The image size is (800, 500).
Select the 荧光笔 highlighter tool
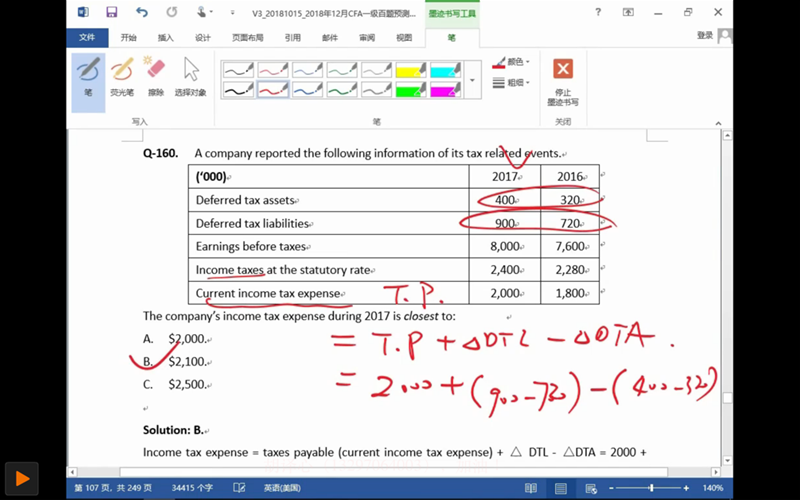click(x=122, y=77)
